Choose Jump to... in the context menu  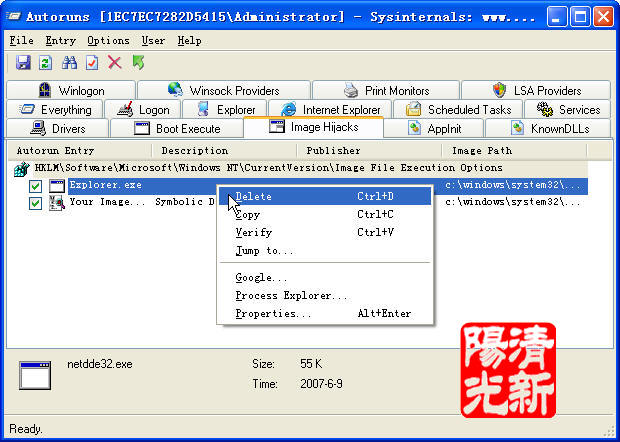point(325,250)
